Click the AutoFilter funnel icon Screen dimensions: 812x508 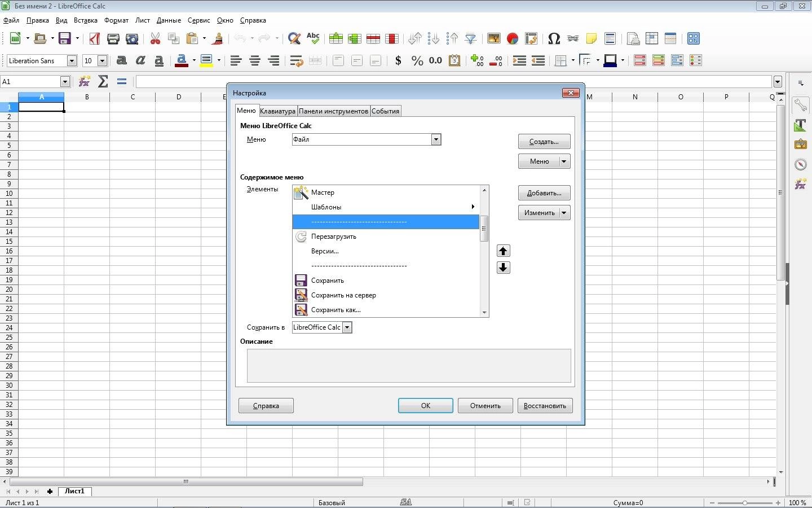tap(471, 38)
